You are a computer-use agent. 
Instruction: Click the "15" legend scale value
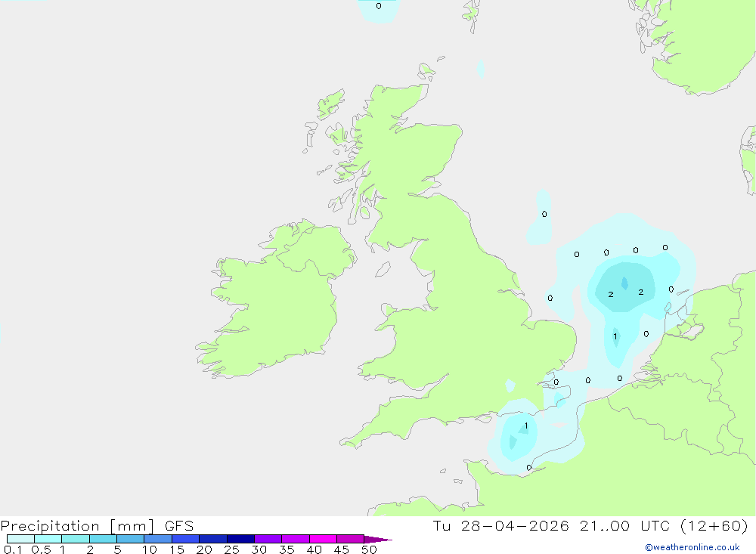[177, 549]
